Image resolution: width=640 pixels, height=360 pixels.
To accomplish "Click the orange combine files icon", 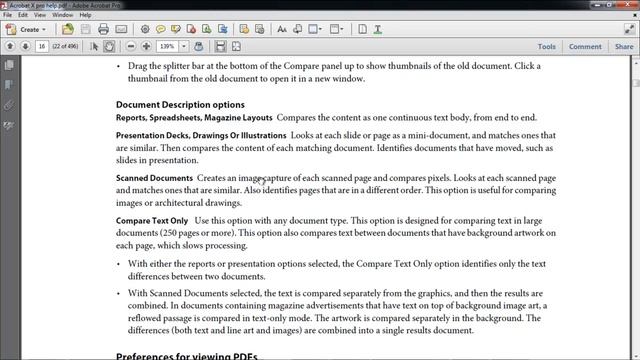I will click(x=244, y=29).
